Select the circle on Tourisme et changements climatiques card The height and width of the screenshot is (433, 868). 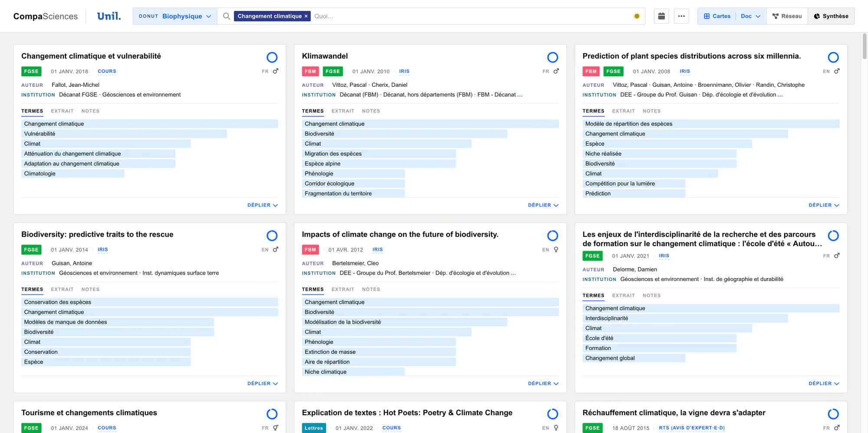(x=272, y=414)
